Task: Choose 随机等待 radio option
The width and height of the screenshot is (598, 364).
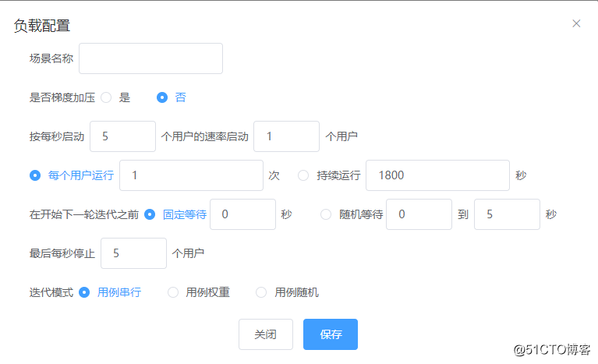Action: pyautogui.click(x=326, y=214)
